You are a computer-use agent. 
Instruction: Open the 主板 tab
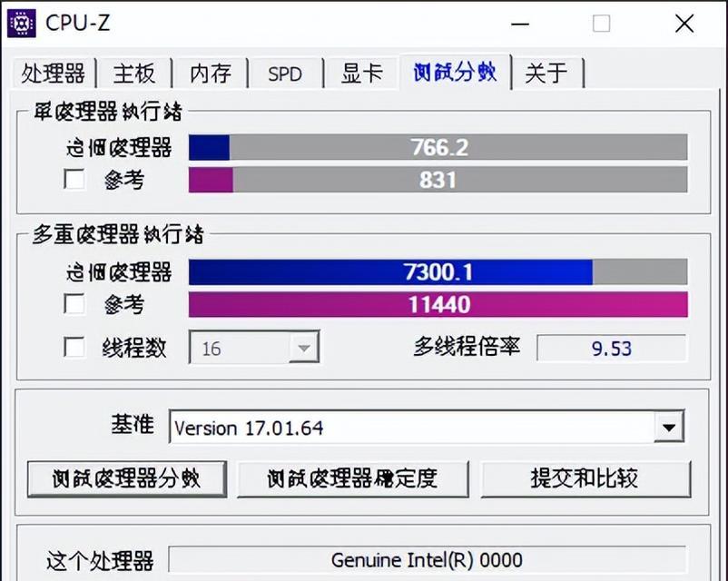134,74
